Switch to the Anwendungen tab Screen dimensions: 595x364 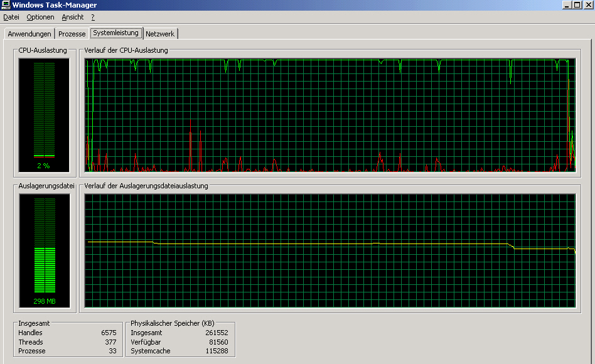29,34
